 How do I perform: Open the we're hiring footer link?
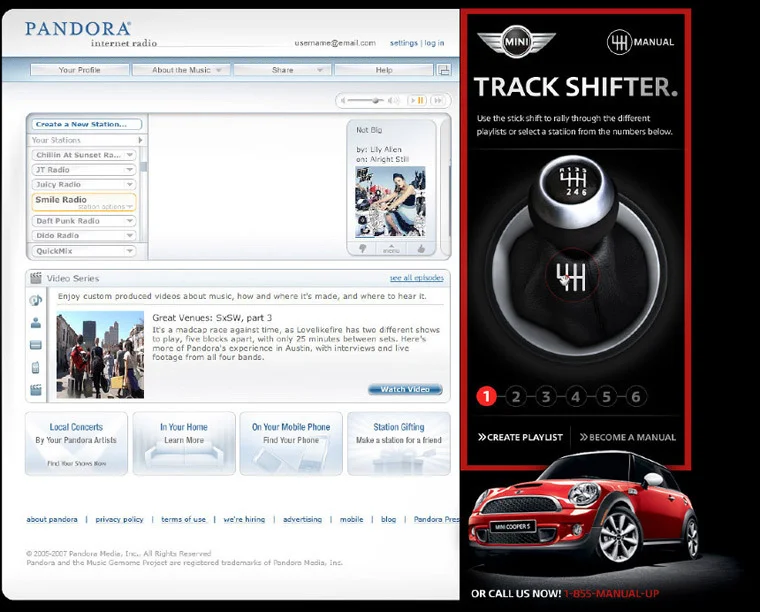click(x=244, y=519)
